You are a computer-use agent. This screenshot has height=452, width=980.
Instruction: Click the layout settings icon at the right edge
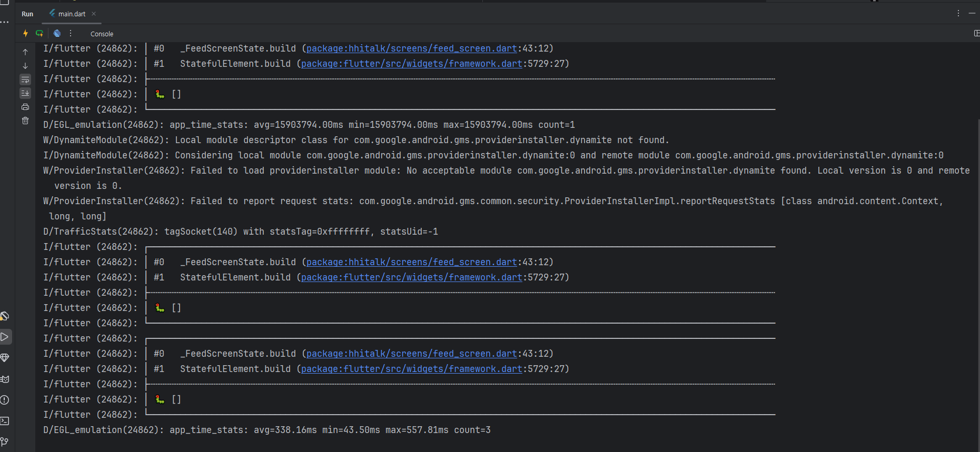977,33
